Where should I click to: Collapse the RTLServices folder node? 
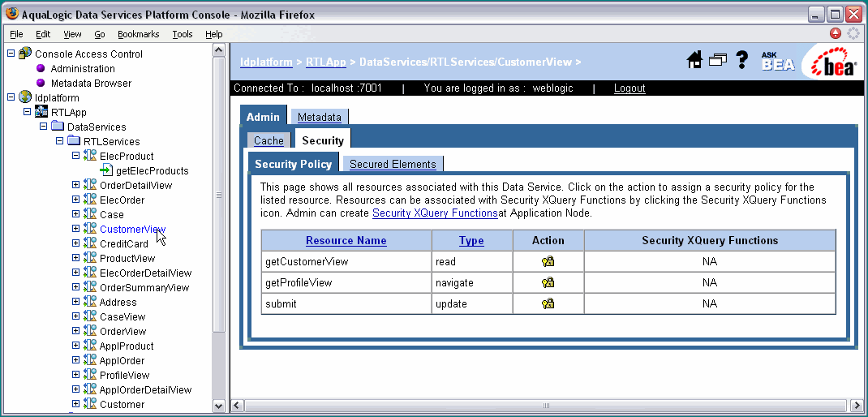coord(60,141)
